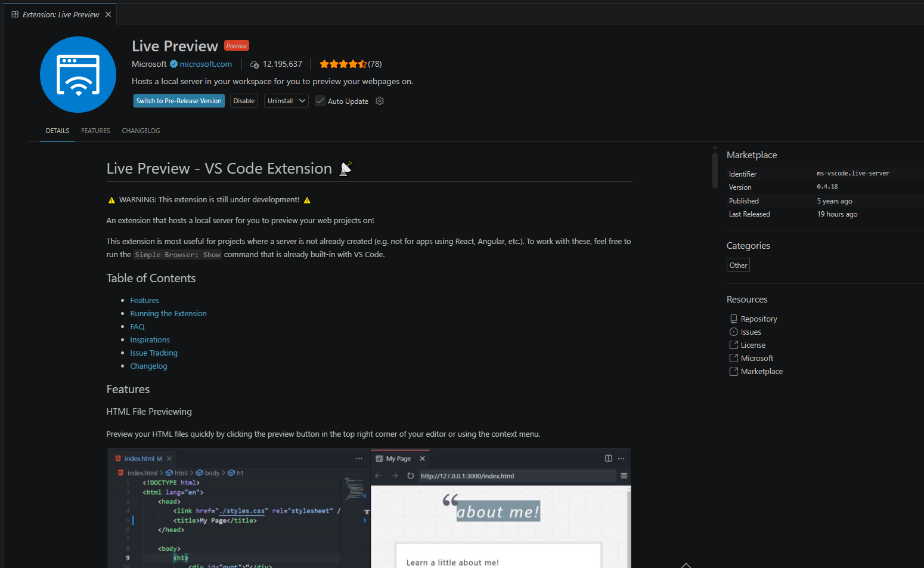Open the Issue Tracking link

pos(154,353)
